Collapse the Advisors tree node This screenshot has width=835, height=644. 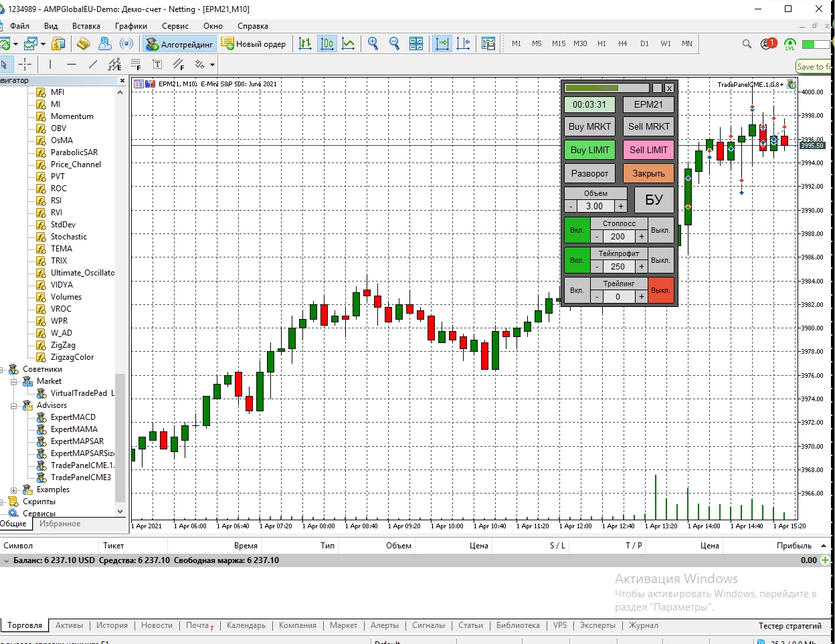pos(13,405)
